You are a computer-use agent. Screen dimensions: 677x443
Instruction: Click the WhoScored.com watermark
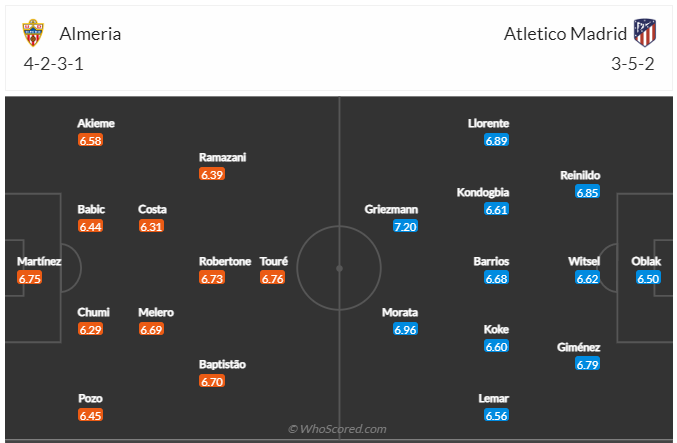click(338, 429)
